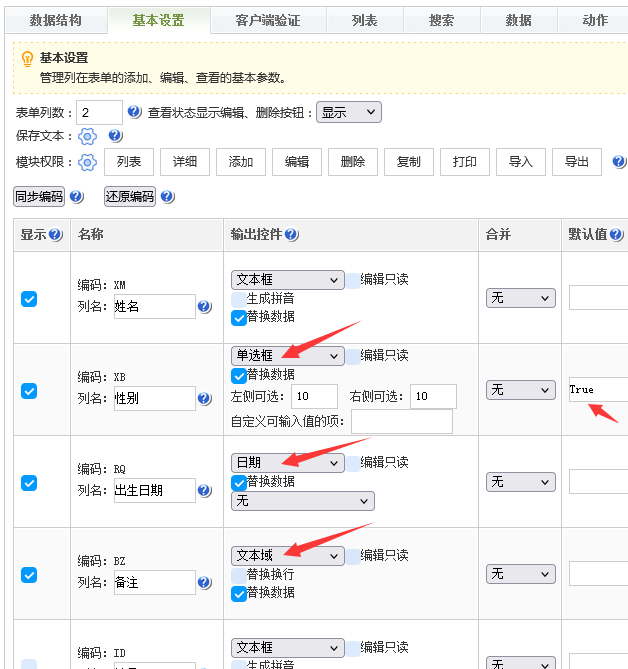Switch to the 客户端验证 tab
This screenshot has width=628, height=669.
[x=267, y=20]
